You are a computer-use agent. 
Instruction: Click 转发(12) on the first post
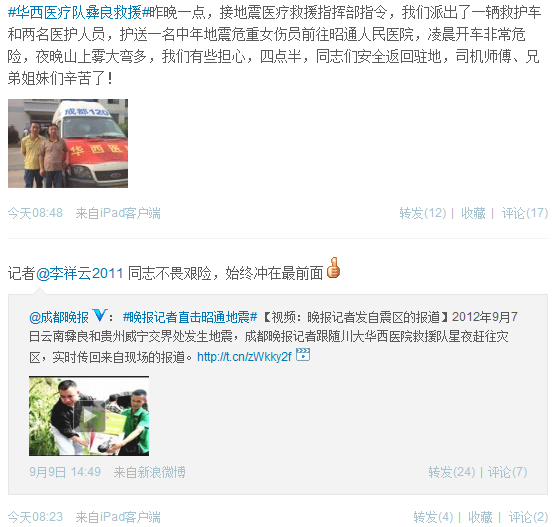pos(423,213)
